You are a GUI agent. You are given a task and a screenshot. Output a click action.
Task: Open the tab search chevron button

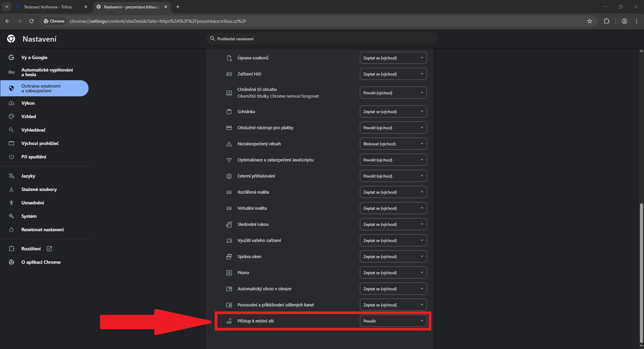point(6,7)
